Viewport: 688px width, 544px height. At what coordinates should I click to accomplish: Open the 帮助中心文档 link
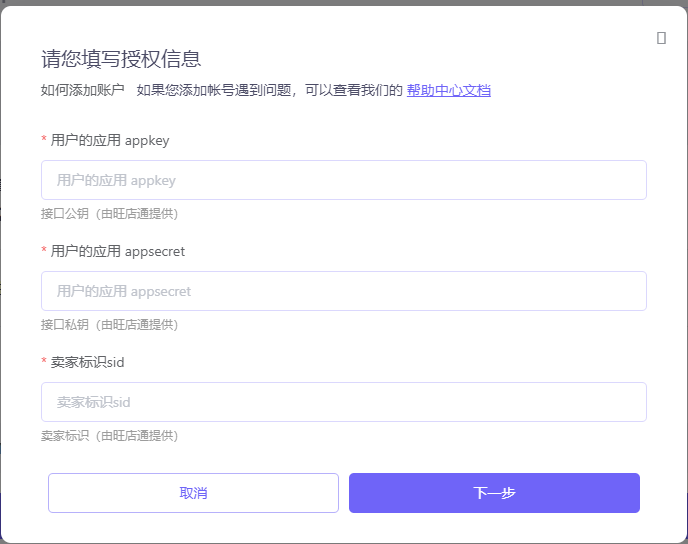coord(448,90)
